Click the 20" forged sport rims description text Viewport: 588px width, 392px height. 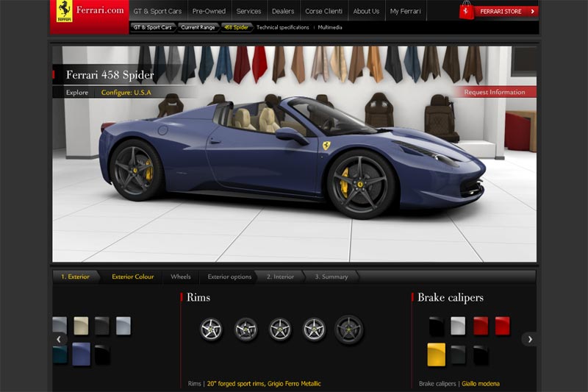coord(264,383)
